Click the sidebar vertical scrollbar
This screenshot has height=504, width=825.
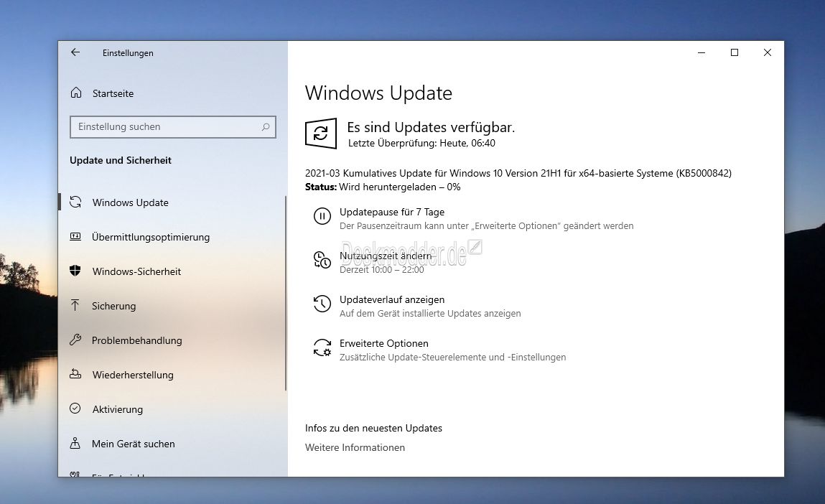(286, 292)
